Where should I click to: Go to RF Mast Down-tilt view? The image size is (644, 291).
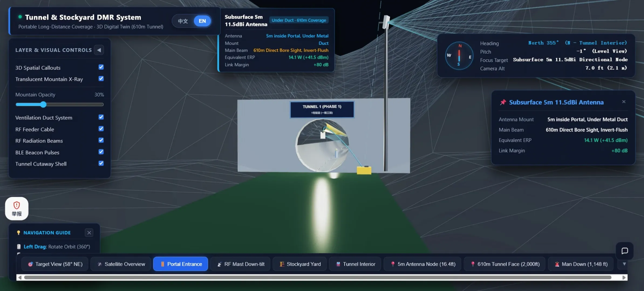point(241,264)
